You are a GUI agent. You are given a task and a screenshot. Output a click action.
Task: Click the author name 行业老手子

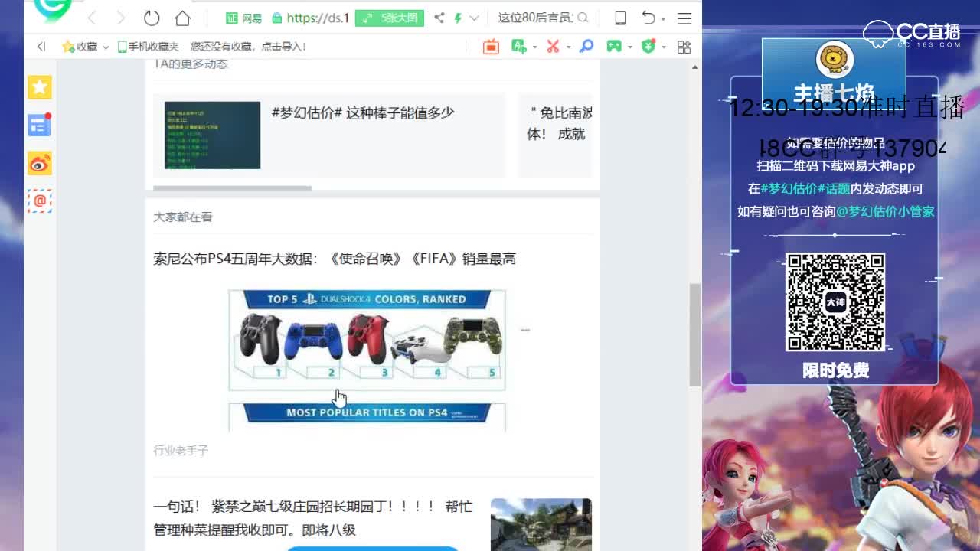tap(181, 451)
